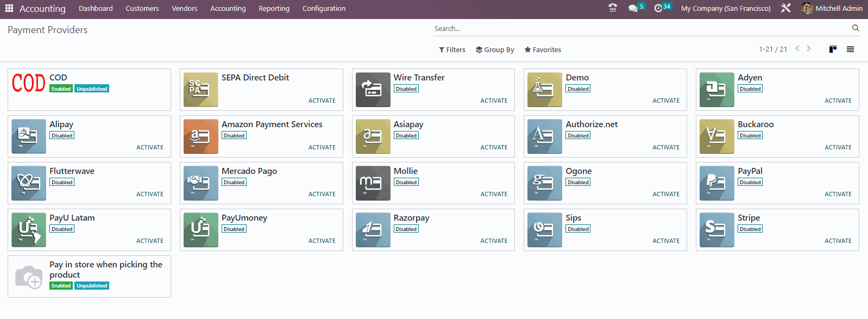Click the Payment Providers heading

48,30
